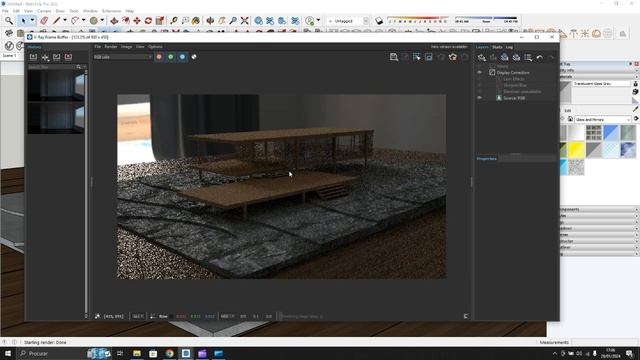
Task: Open the frame buffer Render menu
Action: 111,47
